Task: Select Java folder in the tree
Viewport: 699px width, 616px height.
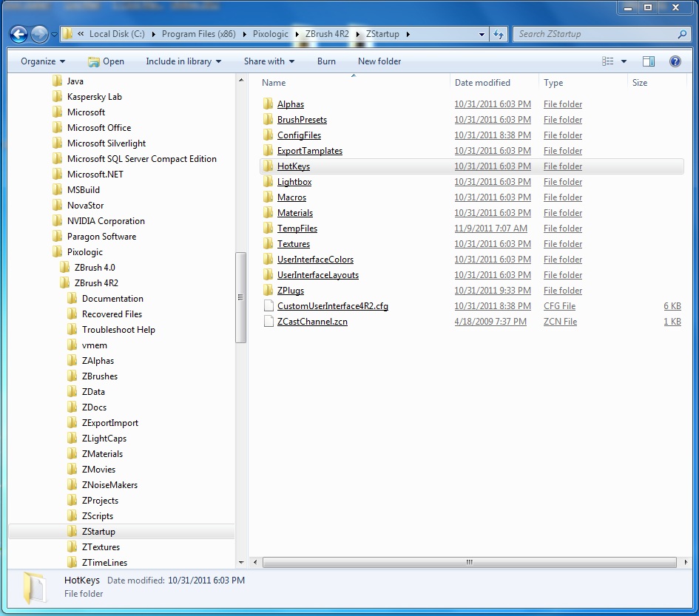Action: pyautogui.click(x=75, y=81)
